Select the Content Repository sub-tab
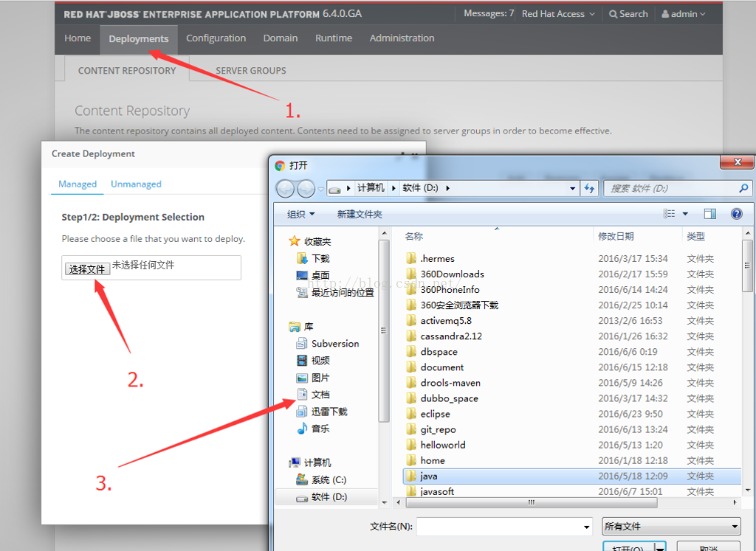 coord(127,71)
